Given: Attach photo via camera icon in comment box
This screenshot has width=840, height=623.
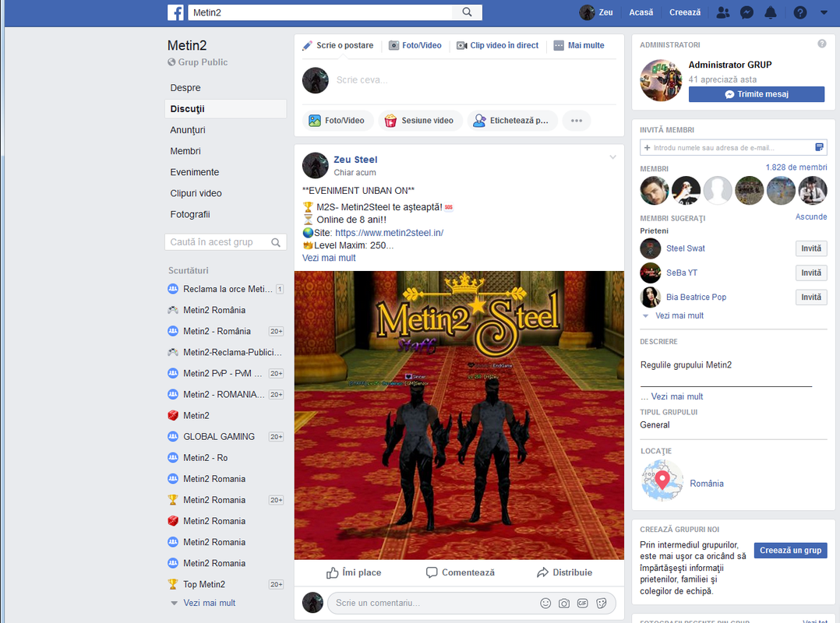Looking at the screenshot, I should pos(564,604).
